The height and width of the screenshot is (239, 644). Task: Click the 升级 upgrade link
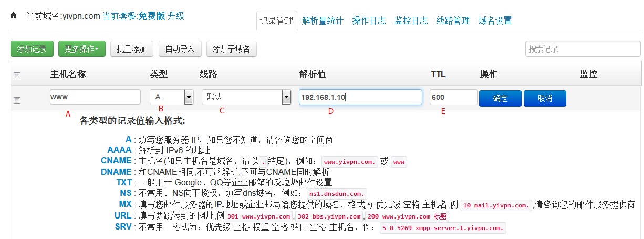click(176, 16)
